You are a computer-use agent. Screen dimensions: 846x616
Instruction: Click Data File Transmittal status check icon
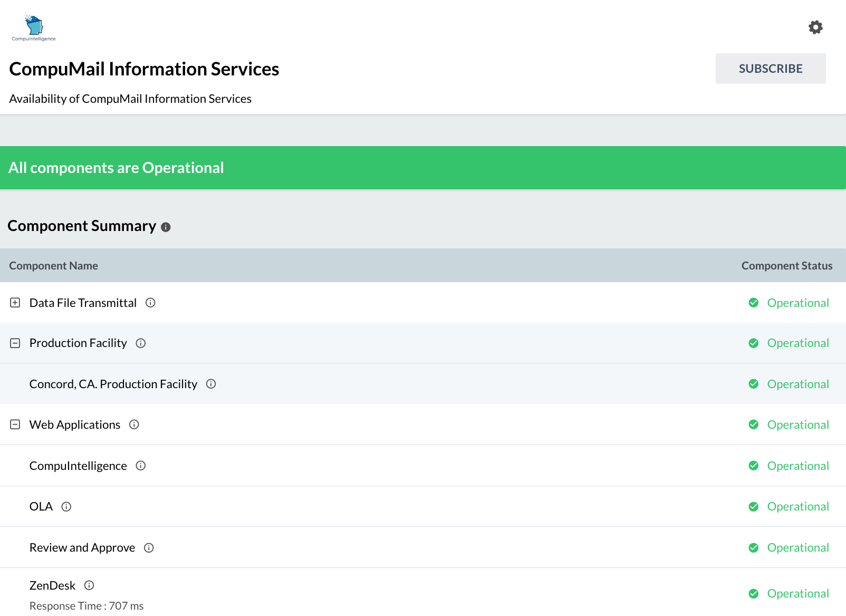pos(754,303)
